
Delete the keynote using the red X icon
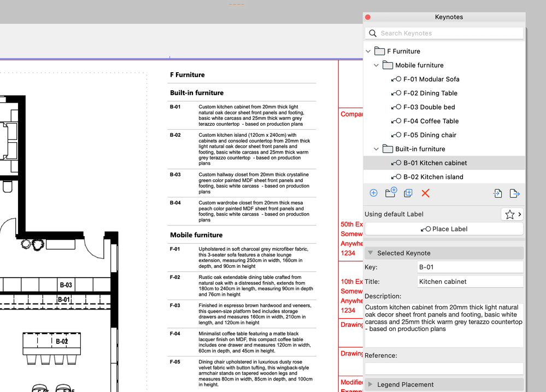pos(426,192)
